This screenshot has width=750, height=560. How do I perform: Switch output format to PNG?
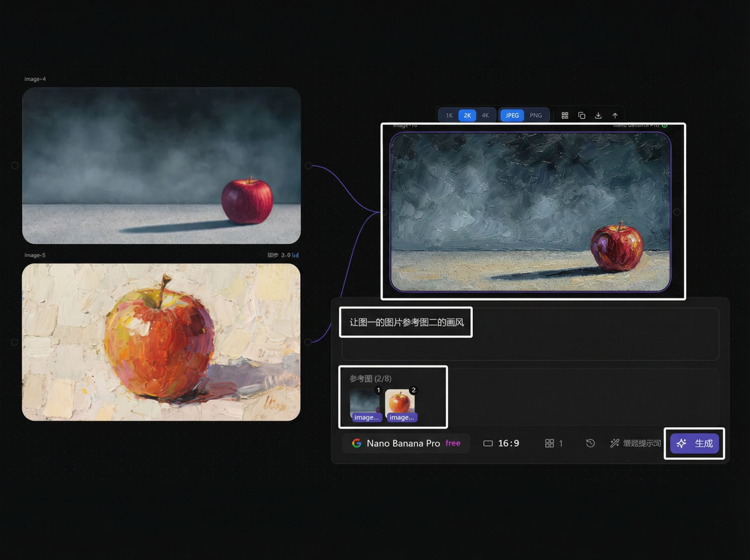pyautogui.click(x=535, y=115)
